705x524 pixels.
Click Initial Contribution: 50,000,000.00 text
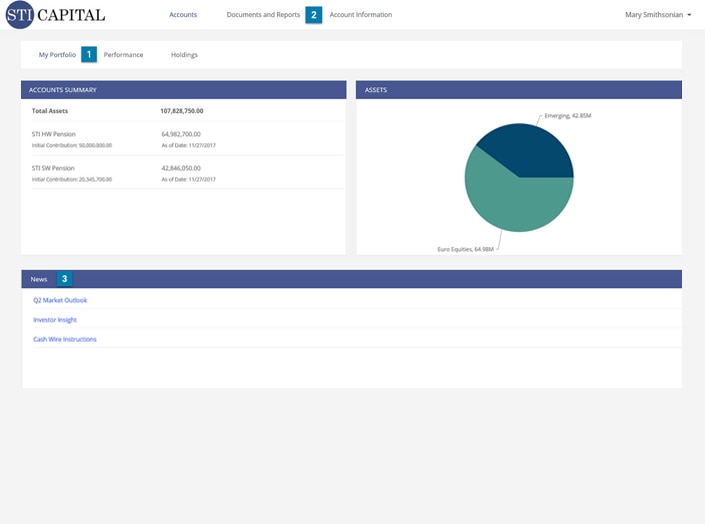[72, 145]
